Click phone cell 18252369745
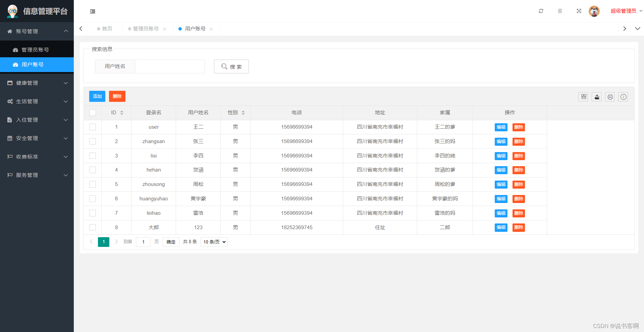Viewport: 644px width, 332px height. (297, 227)
